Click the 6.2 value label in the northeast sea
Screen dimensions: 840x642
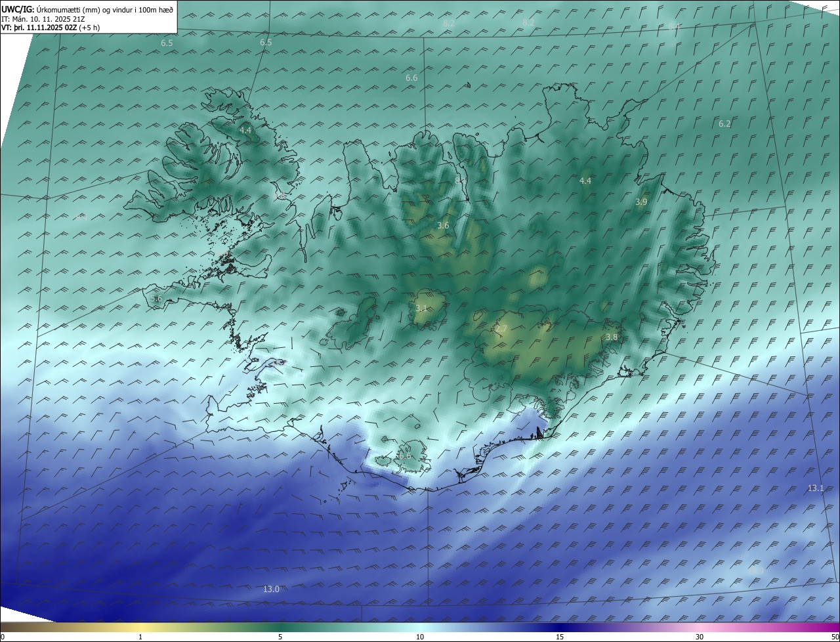click(724, 124)
